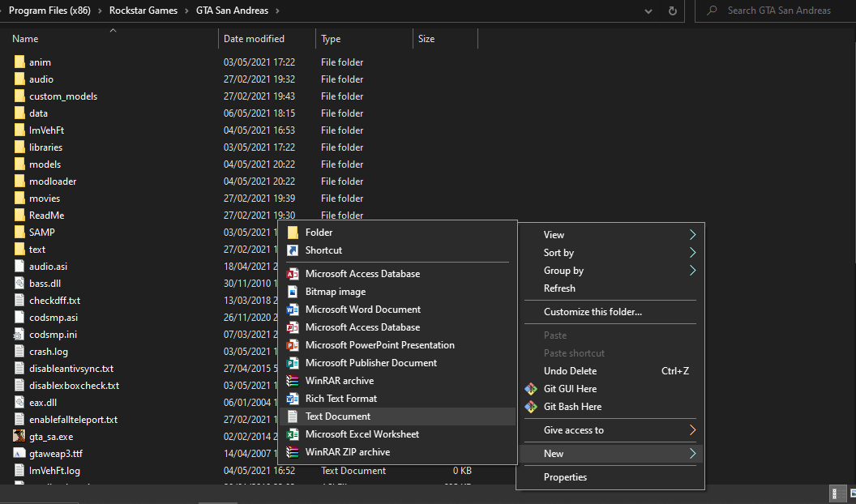Click the Shortcut icon in New submenu
The height and width of the screenshot is (504, 856).
pos(293,250)
